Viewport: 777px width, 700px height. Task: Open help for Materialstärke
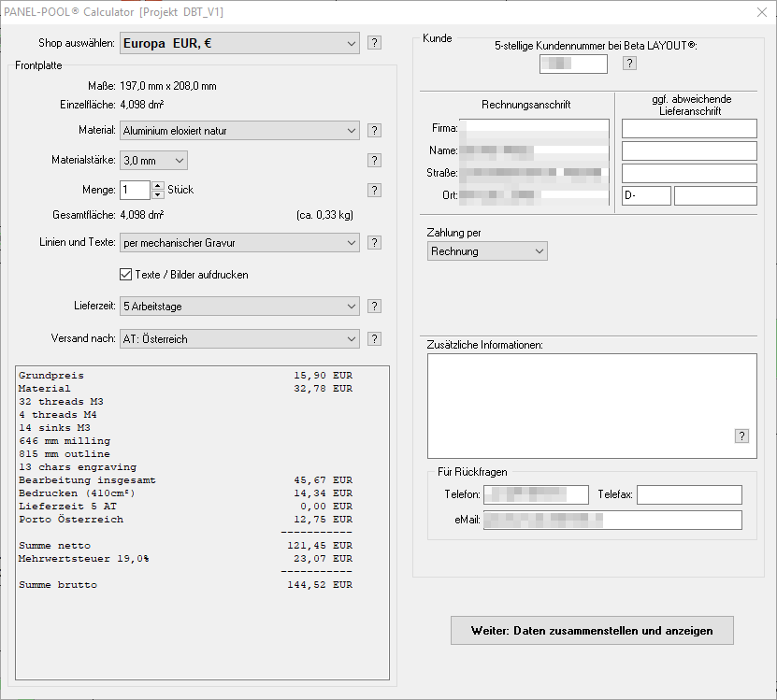(x=374, y=161)
